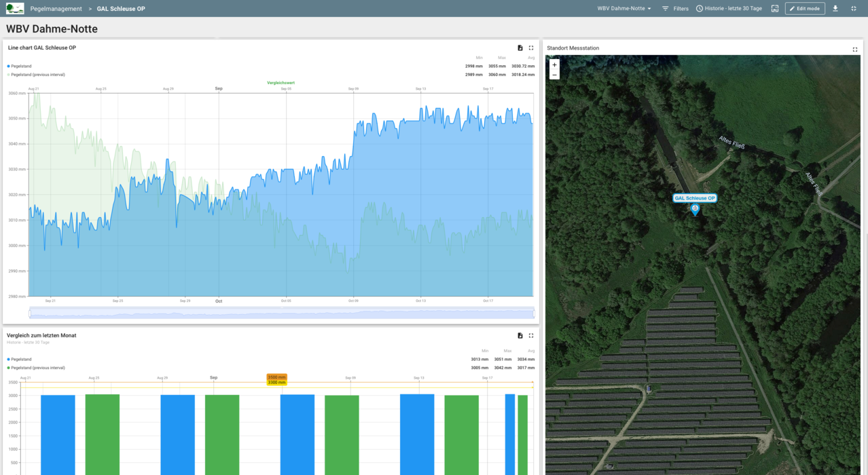Viewport: 868px width, 475px height.
Task: Click the download dashboard icon
Action: (835, 9)
